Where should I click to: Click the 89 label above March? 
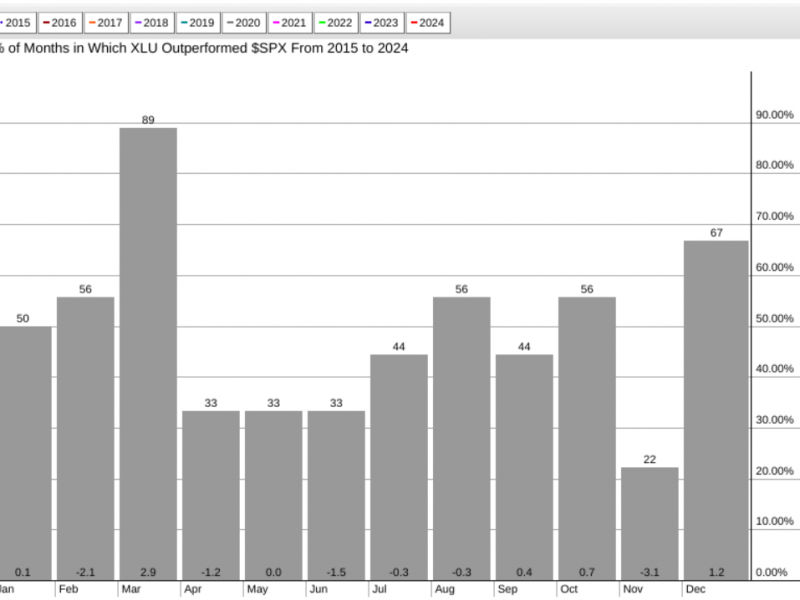point(148,120)
